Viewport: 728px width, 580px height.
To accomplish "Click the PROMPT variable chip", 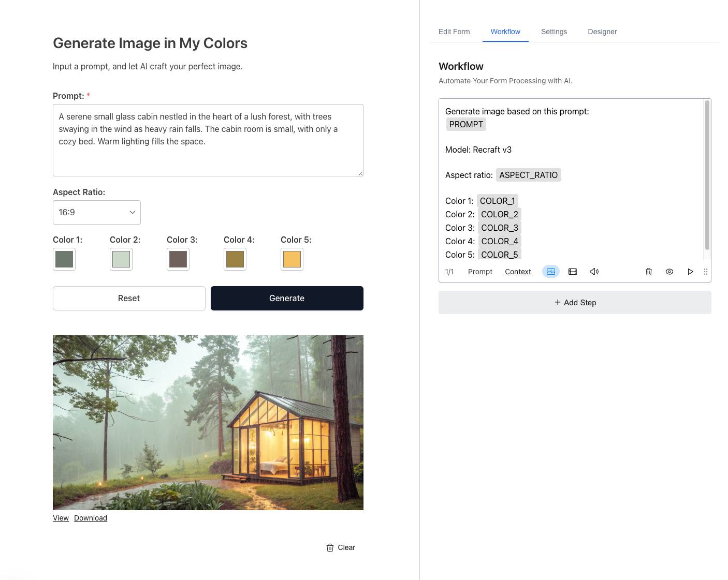I will coord(466,124).
